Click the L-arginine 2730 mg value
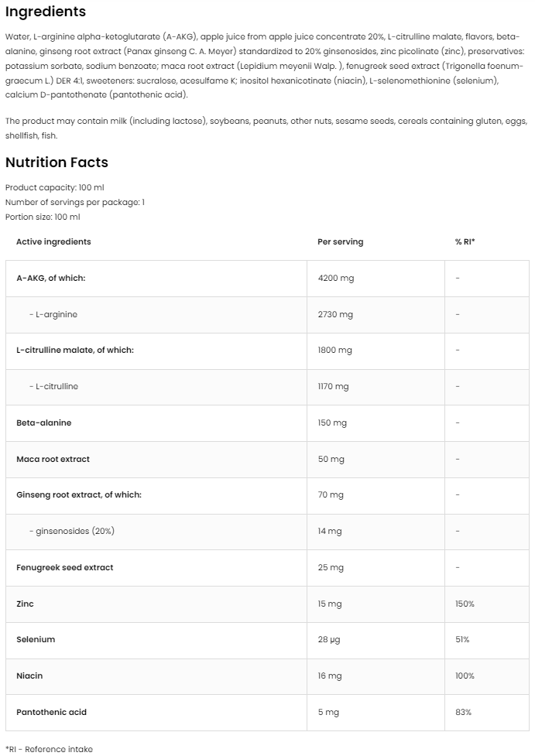 point(335,314)
